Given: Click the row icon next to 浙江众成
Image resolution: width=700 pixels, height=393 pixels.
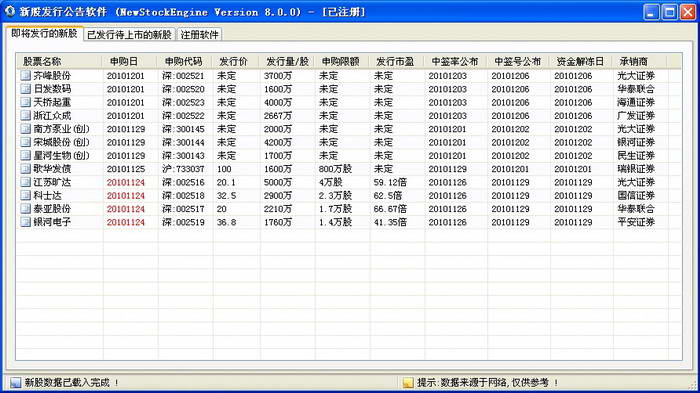Looking at the screenshot, I should pos(25,116).
